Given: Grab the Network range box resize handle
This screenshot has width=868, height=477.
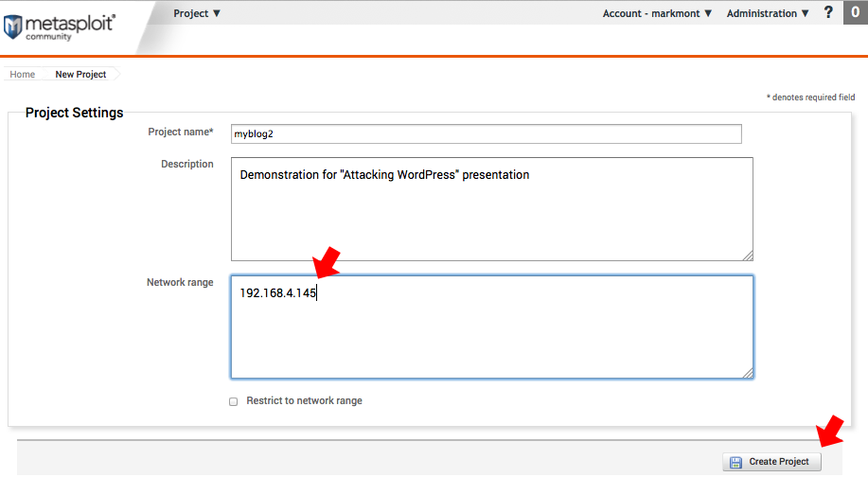Looking at the screenshot, I should pyautogui.click(x=747, y=373).
